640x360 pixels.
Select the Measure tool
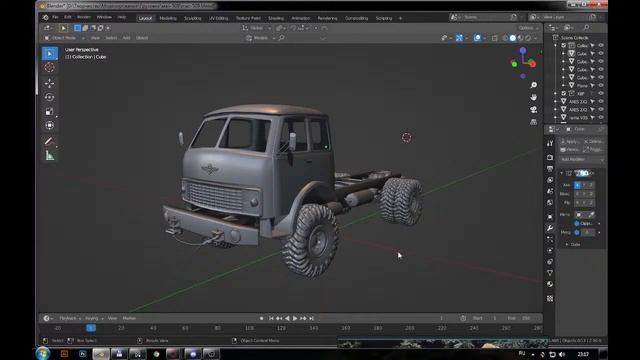click(49, 156)
